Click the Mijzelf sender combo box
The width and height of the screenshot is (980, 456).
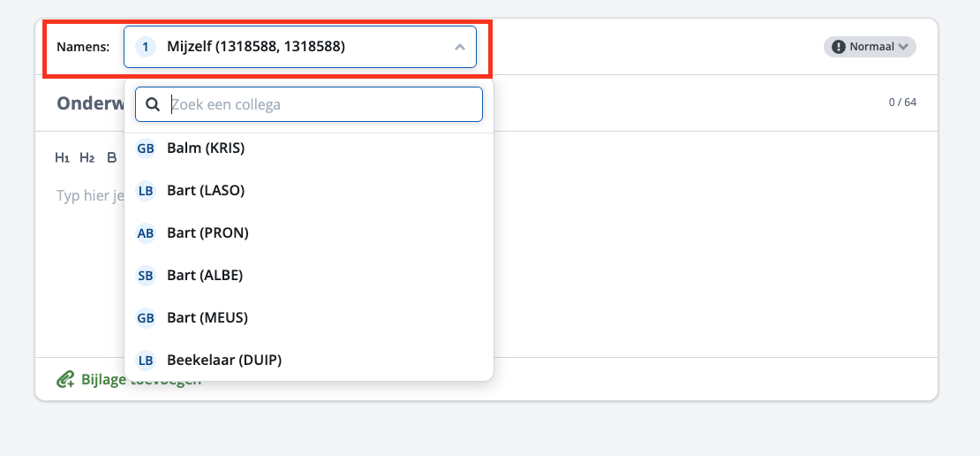point(300,47)
